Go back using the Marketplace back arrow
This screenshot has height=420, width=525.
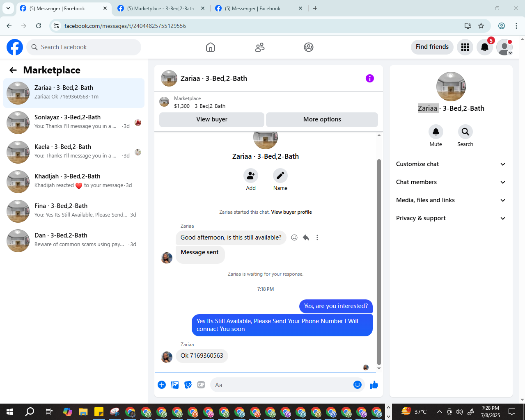[x=13, y=70]
